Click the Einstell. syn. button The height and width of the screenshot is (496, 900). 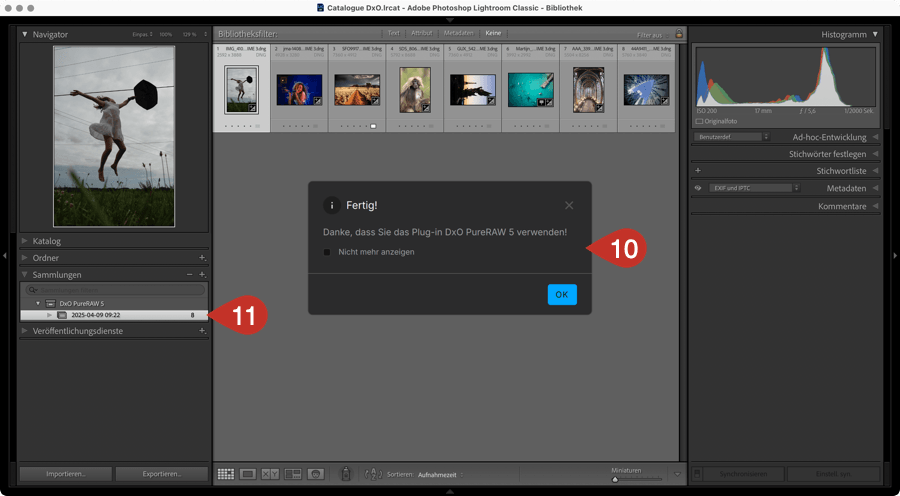833,474
